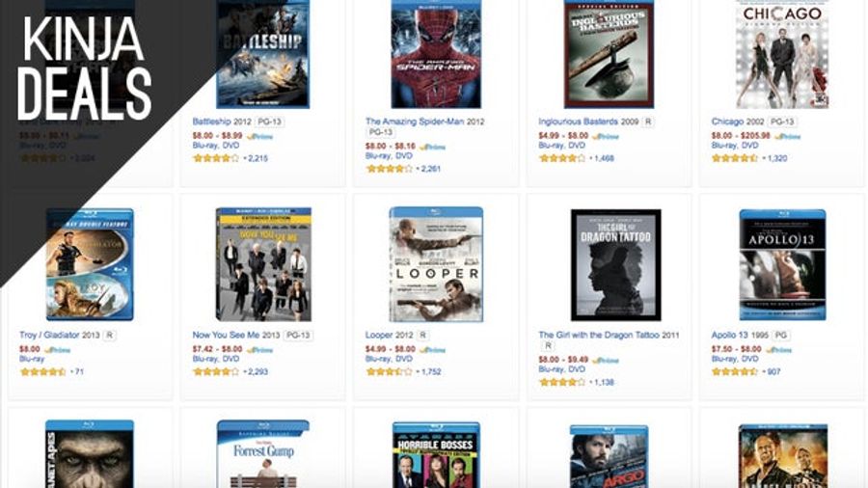868x488 pixels.
Task: Click Forrest Gump Blu-ray cover image
Action: pos(263,453)
